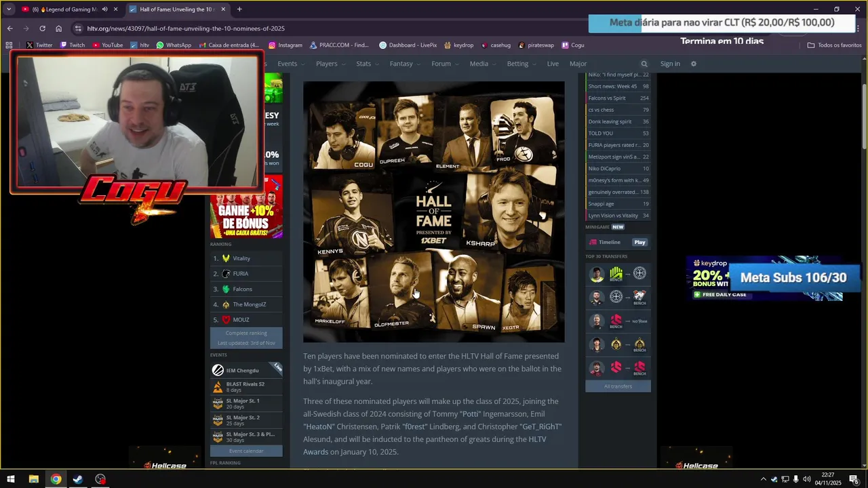This screenshot has height=488, width=868.
Task: Open Falcons vs Spirit forum thread
Action: click(x=618, y=98)
